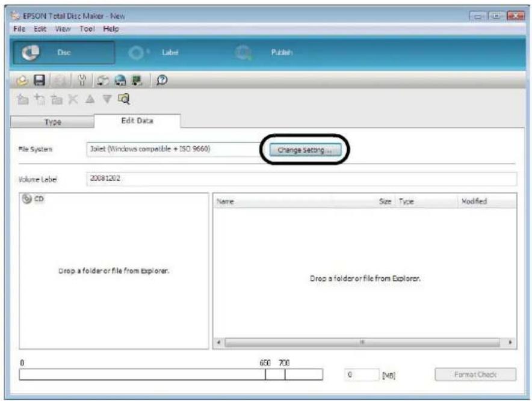Click the Save floppy disk icon
532x401 pixels.
(39, 81)
